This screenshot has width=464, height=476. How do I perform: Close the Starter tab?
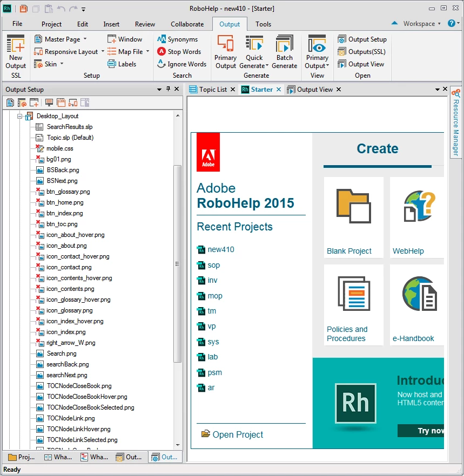(x=279, y=90)
